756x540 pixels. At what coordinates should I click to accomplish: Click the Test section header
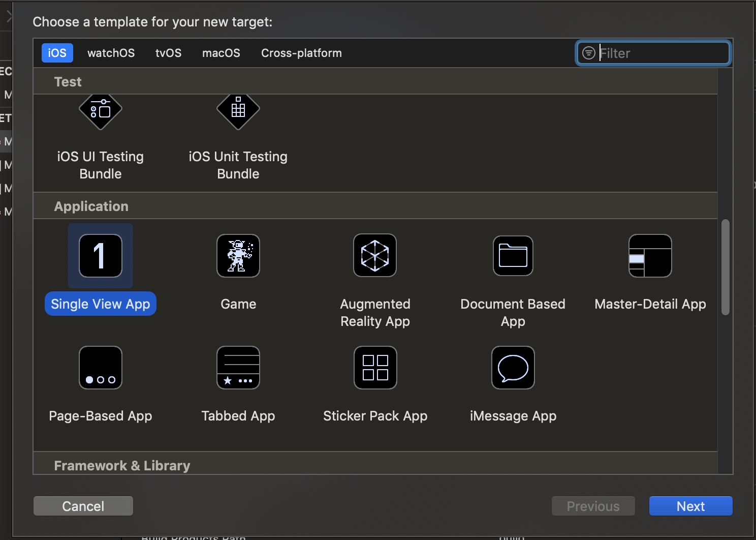[68, 81]
